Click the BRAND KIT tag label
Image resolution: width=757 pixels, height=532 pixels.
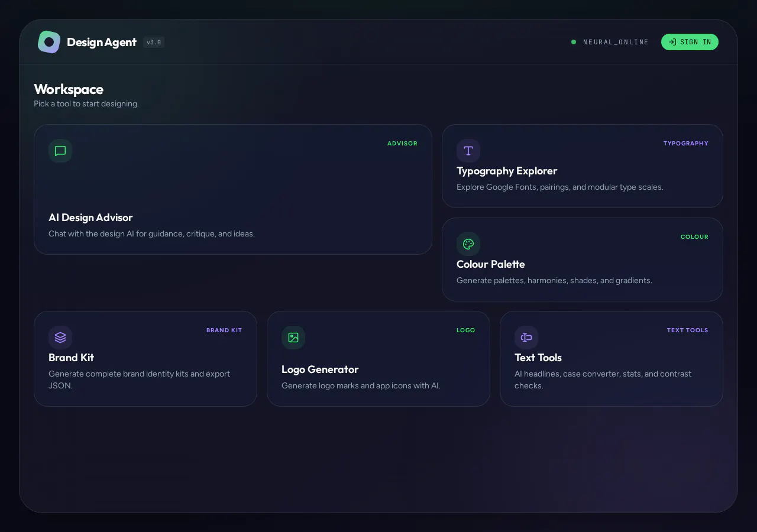click(224, 330)
